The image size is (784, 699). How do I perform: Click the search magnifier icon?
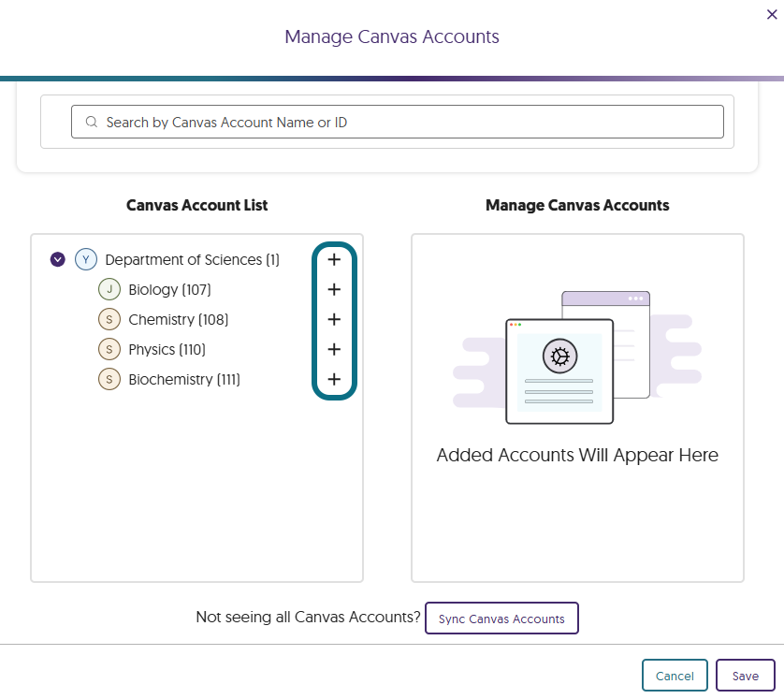tap(91, 122)
